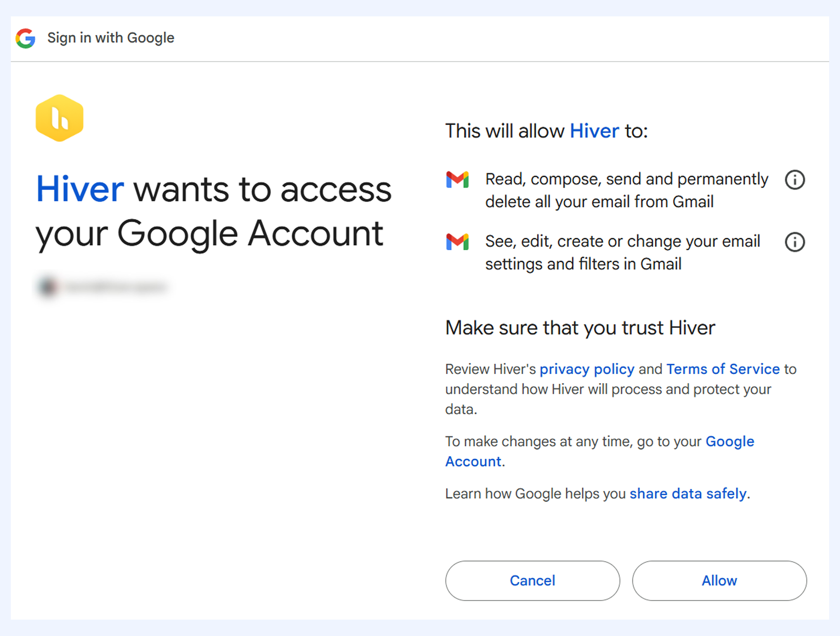Click the Cancel button
840x636 pixels.
pyautogui.click(x=532, y=580)
